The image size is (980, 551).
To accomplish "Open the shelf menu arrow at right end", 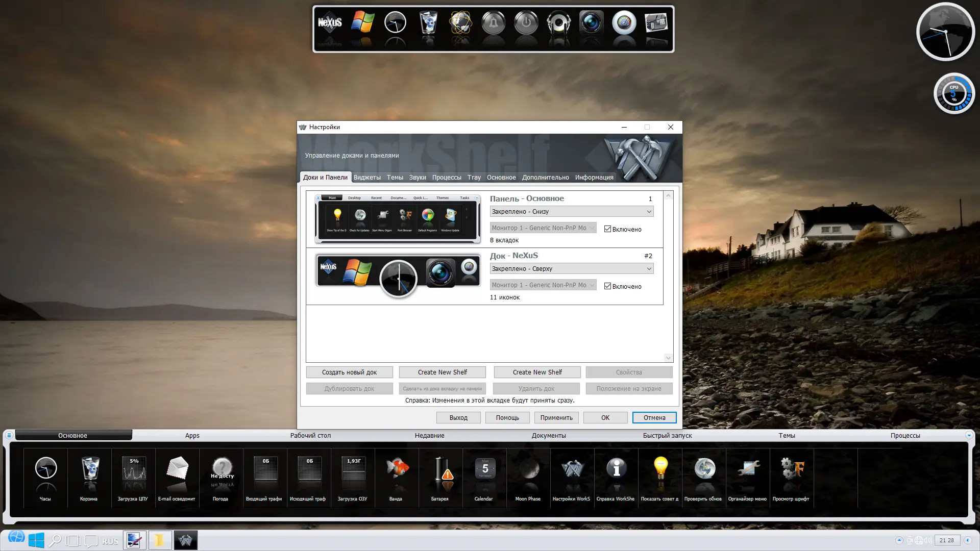I will (969, 435).
